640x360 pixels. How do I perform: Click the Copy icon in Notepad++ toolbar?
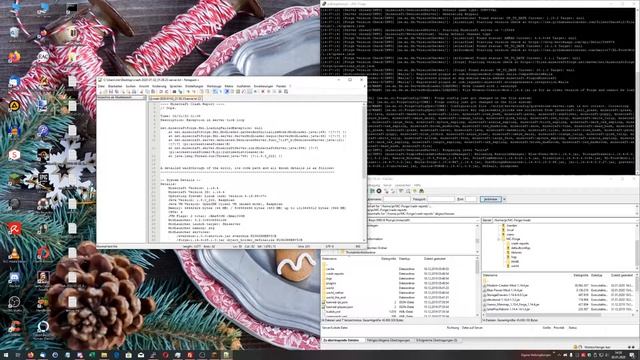tap(147, 91)
